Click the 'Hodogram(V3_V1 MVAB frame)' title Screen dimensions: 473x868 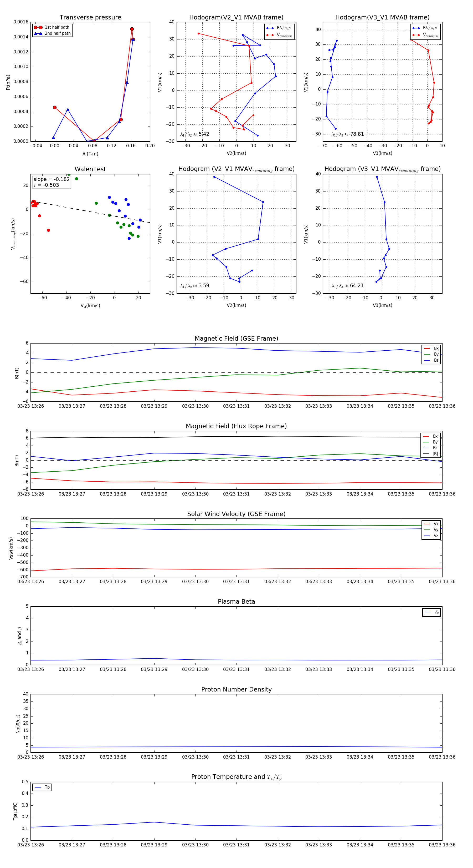click(382, 18)
